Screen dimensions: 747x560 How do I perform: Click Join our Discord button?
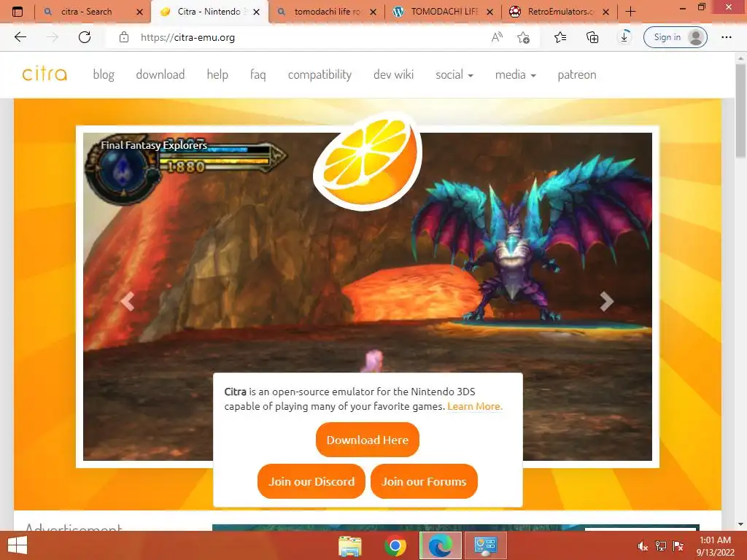(x=311, y=481)
